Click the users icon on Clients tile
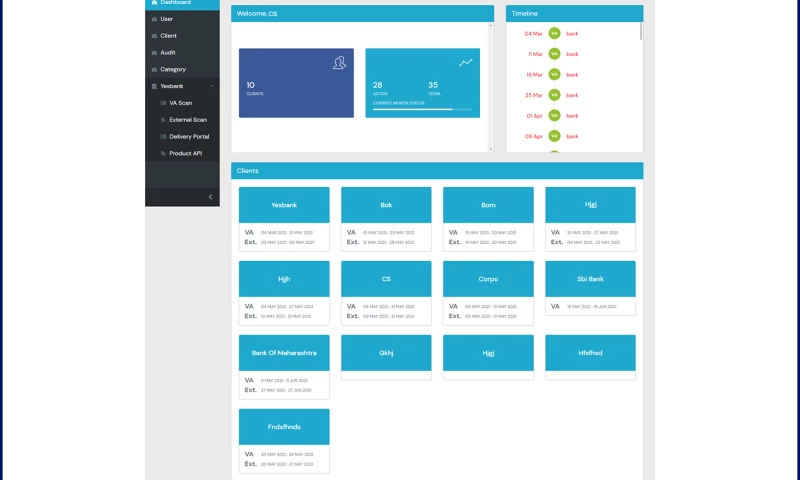Screen dimensions: 800x480 coord(339,63)
